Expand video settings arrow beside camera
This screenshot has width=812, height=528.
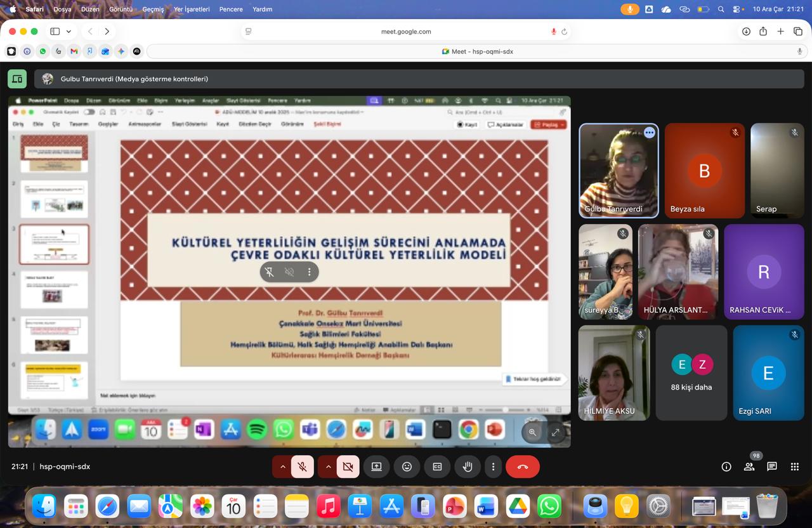click(x=328, y=466)
